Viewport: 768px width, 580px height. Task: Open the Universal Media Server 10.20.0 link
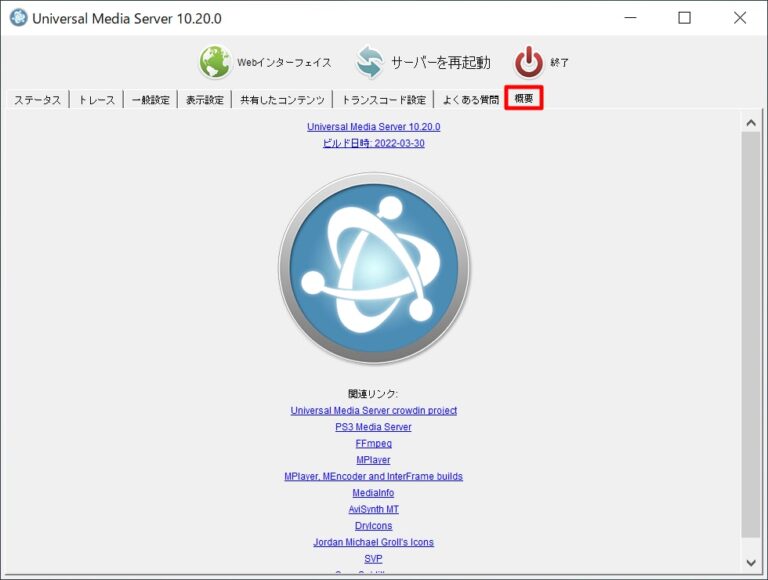[374, 127]
